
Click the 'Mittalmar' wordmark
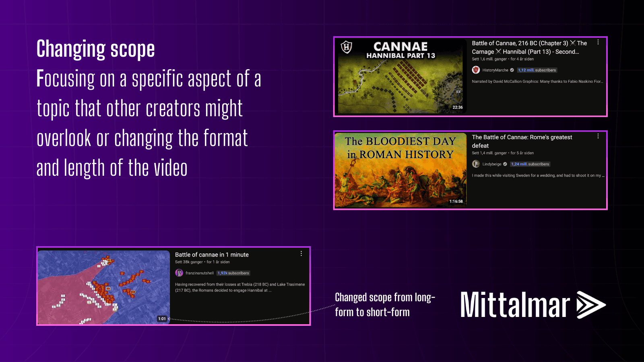(515, 305)
